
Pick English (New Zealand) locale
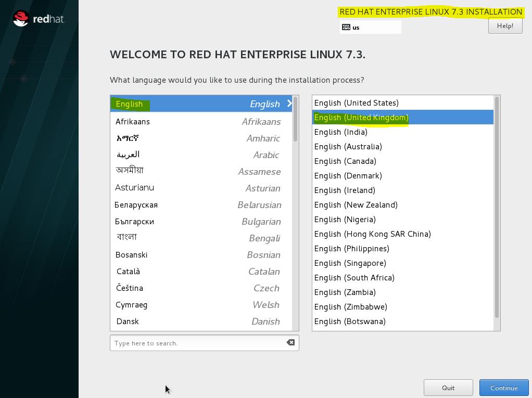point(403,205)
